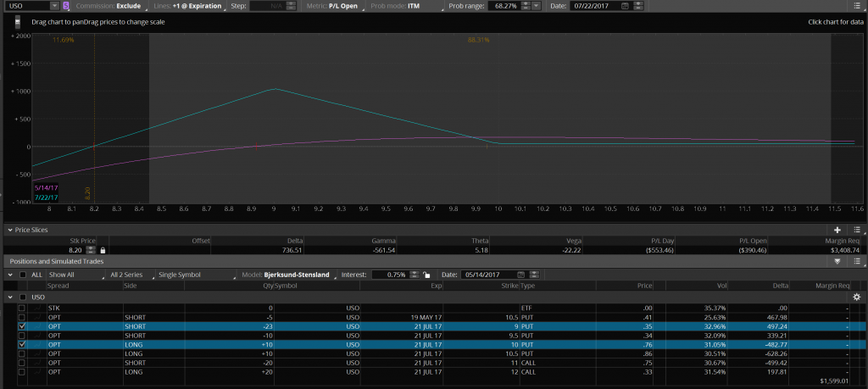Open chart settings list menu icon
Viewport: 868px width, 389px height.
pos(857,6)
